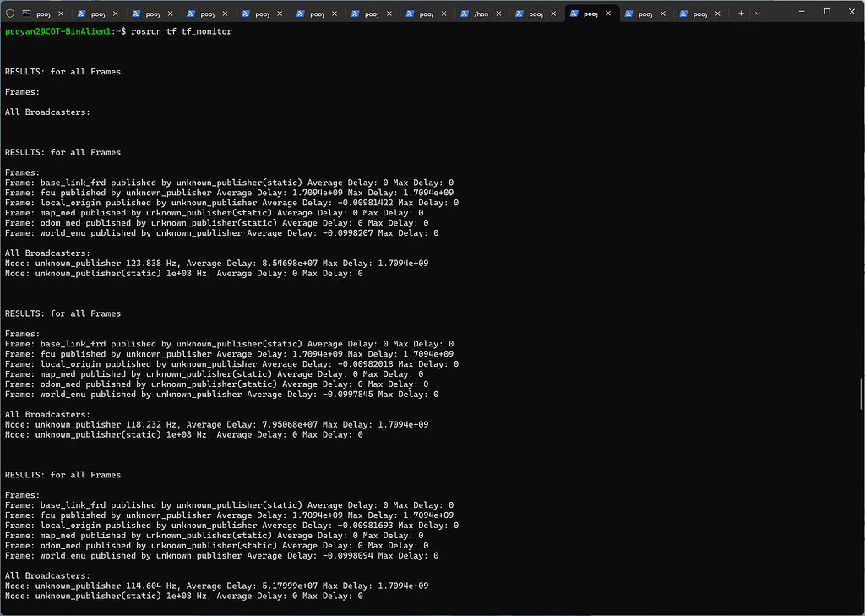Click local_origin delay value '-0.00982018'

pos(365,363)
